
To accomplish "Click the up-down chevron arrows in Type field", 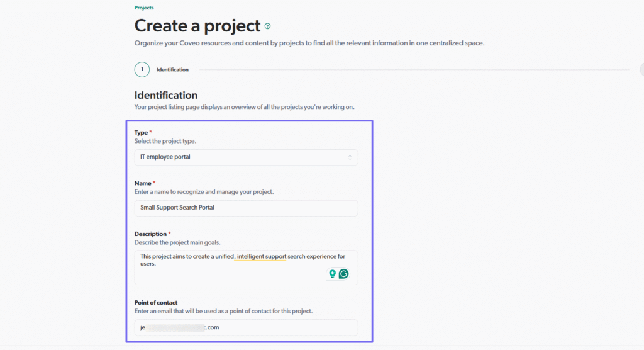I will (x=350, y=157).
